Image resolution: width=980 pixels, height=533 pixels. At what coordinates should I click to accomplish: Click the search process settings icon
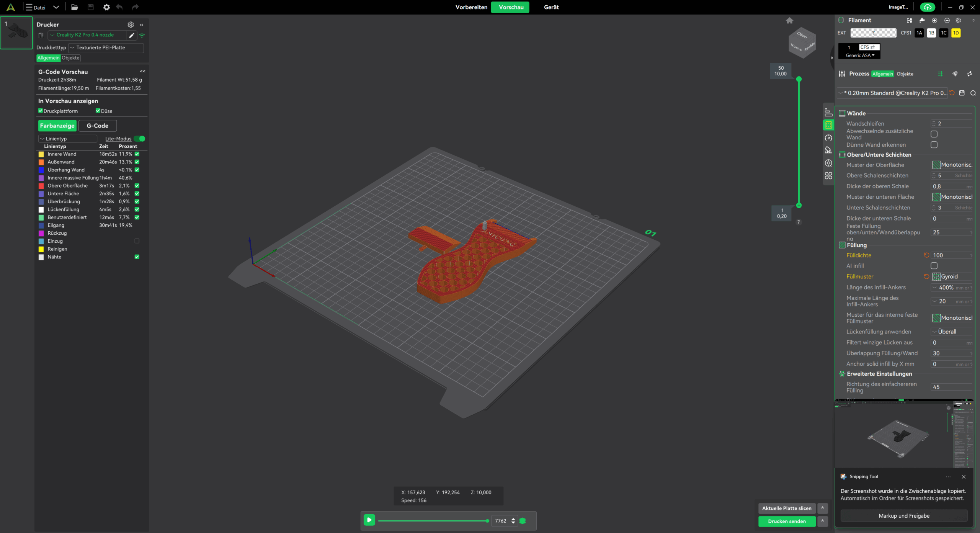(973, 93)
